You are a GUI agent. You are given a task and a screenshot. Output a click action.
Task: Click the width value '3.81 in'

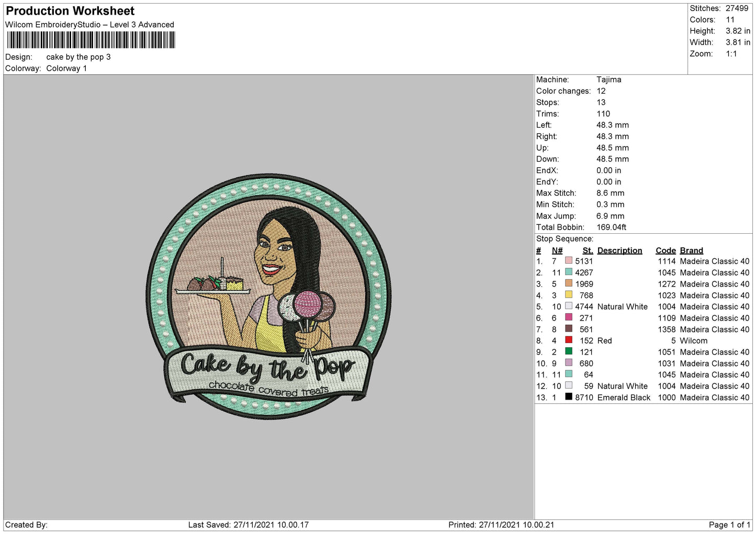coord(738,42)
